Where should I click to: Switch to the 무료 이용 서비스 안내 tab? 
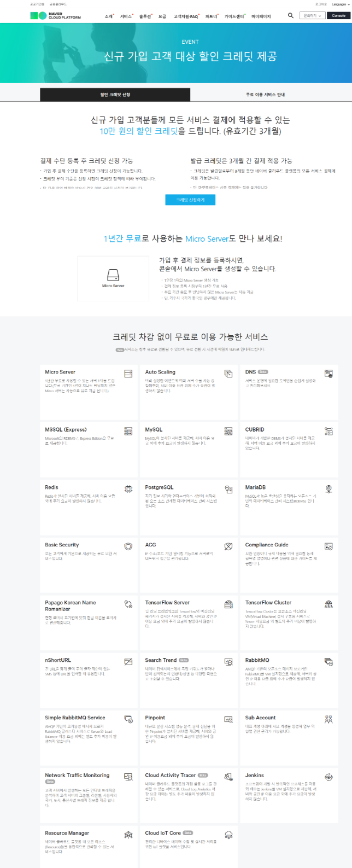click(265, 95)
